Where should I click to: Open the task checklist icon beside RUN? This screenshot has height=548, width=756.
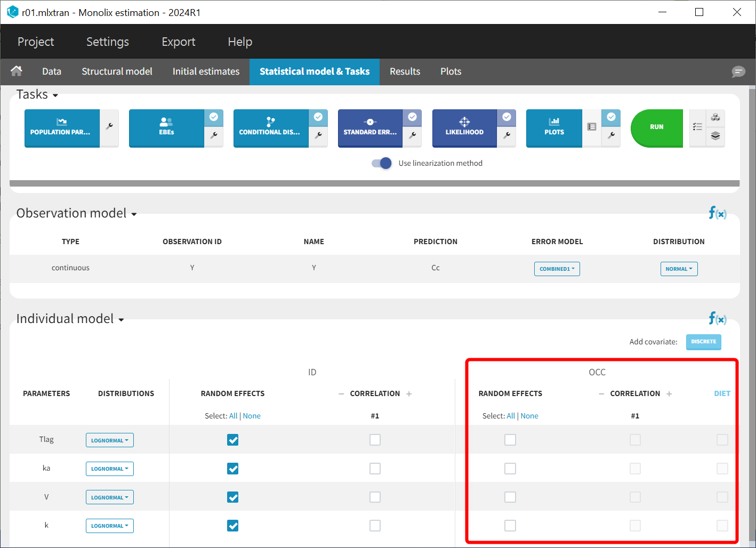[x=697, y=127]
